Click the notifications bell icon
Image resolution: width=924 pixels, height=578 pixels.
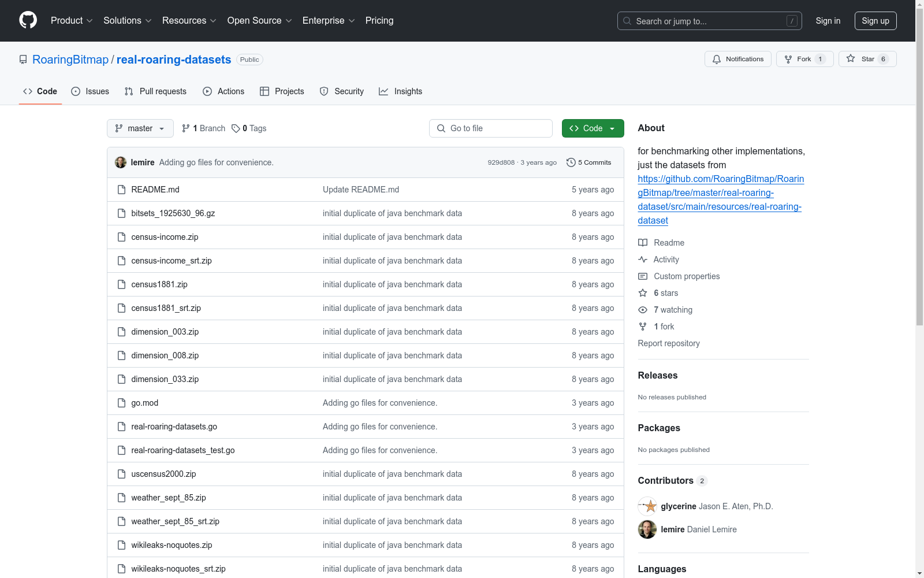point(717,59)
